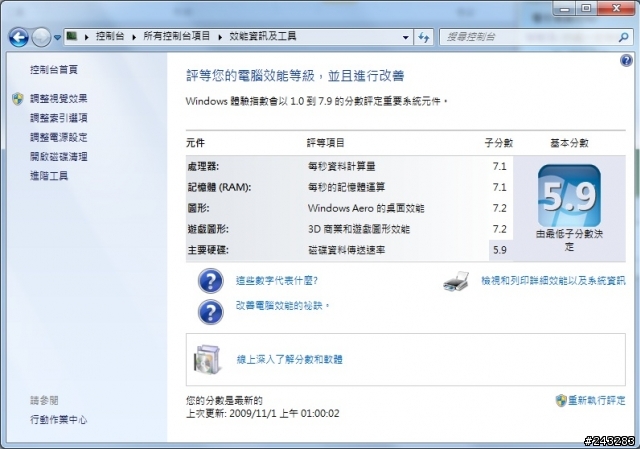Click the greyed Forward navigation arrow
Screen dimensions: 640x449
pos(41,38)
